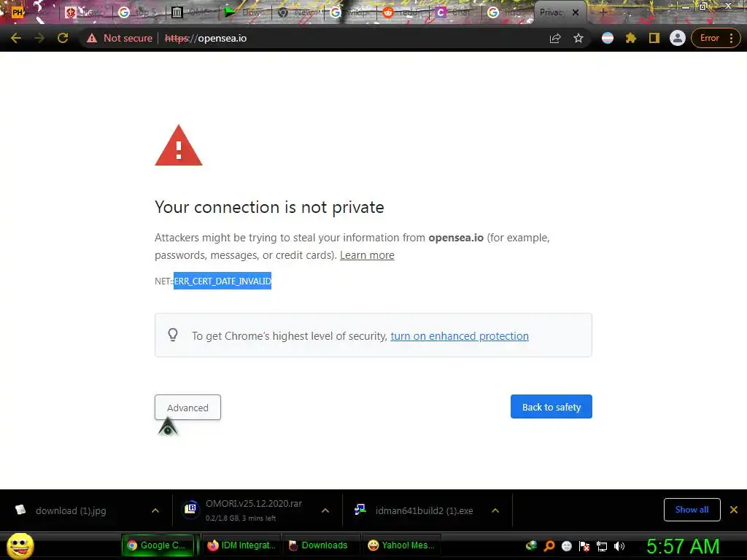Viewport: 747px width, 560px height.
Task: Go back to the previous page
Action: click(x=16, y=38)
